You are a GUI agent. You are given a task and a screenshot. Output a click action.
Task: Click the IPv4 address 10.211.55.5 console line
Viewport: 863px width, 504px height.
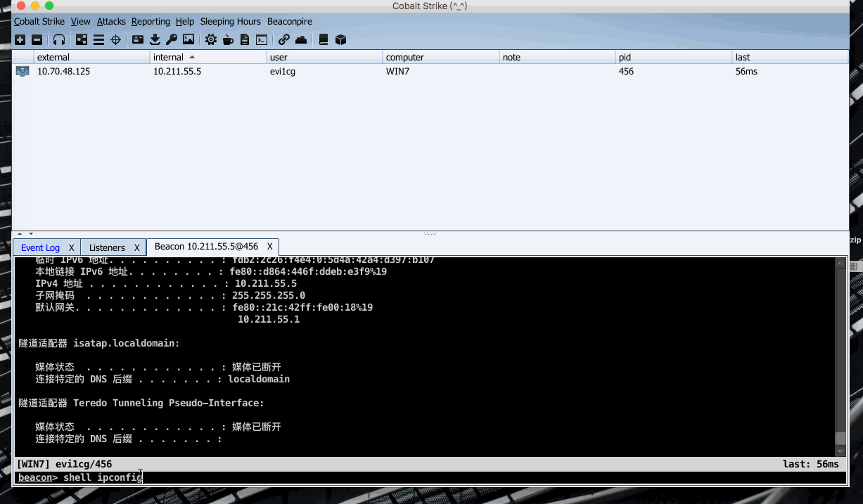(166, 283)
